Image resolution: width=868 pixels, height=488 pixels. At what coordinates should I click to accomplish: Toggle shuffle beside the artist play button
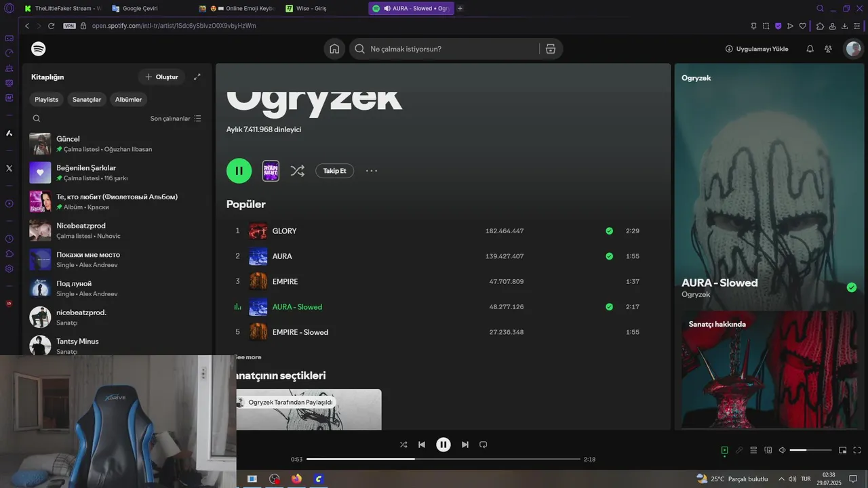[x=297, y=171]
